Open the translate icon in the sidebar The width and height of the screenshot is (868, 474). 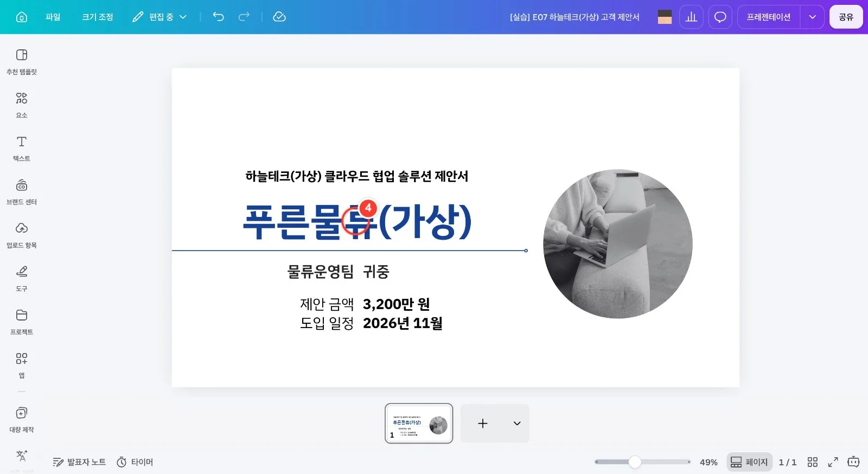[x=22, y=456]
